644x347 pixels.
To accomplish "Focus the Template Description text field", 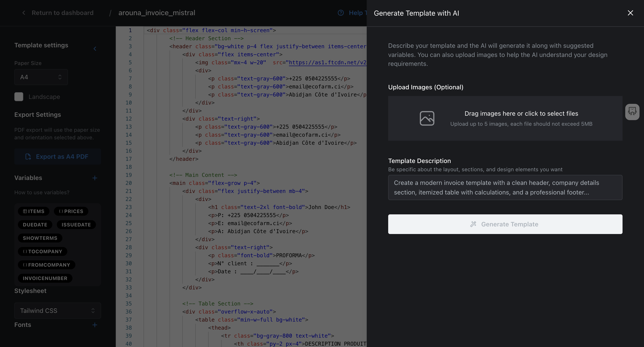I will click(505, 188).
